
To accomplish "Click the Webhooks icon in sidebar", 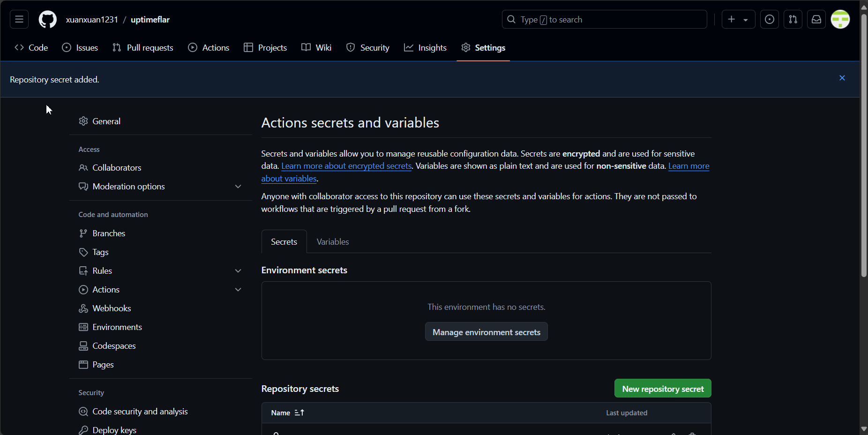I will [83, 308].
